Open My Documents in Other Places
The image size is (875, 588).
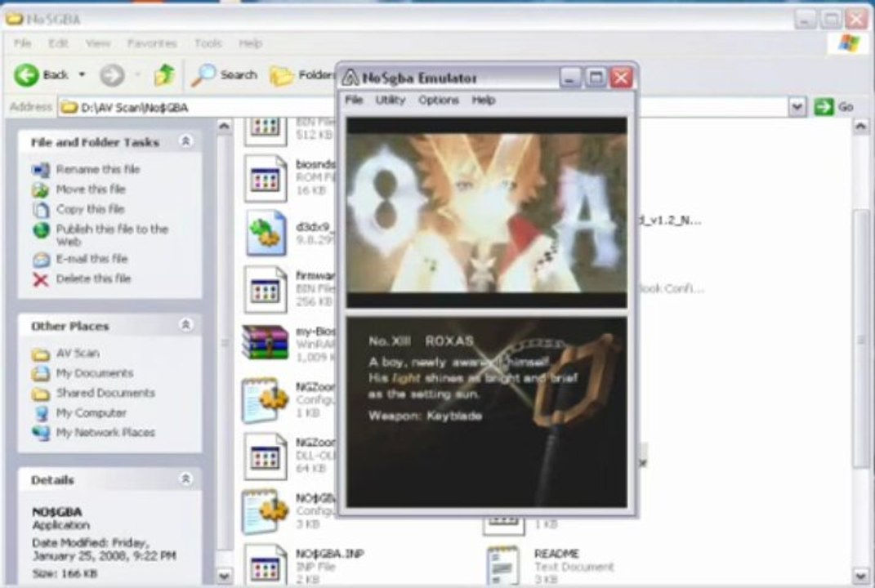tap(94, 373)
